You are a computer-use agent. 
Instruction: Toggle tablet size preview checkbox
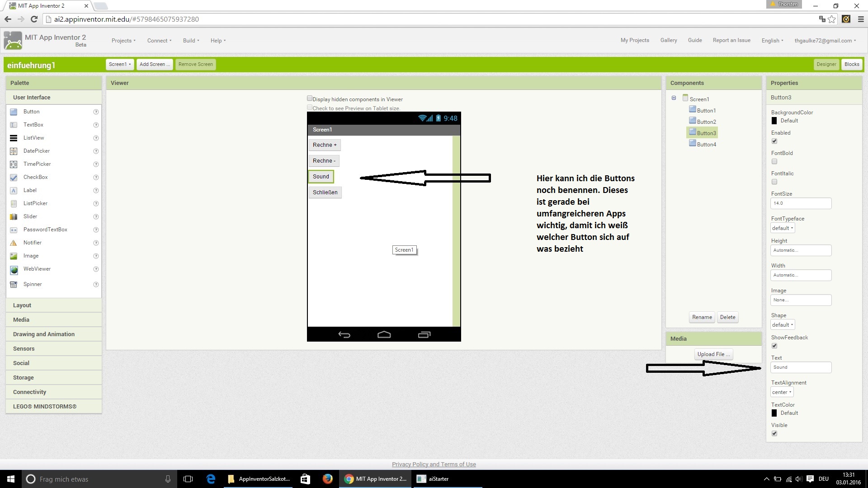coord(310,108)
